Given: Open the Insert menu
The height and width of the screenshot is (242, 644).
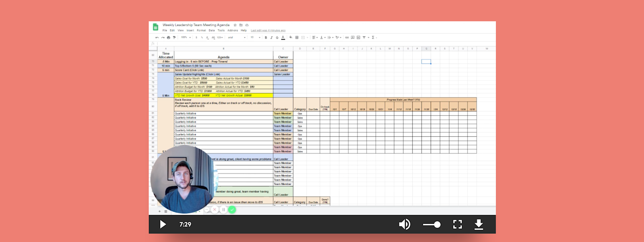Looking at the screenshot, I should (x=190, y=30).
